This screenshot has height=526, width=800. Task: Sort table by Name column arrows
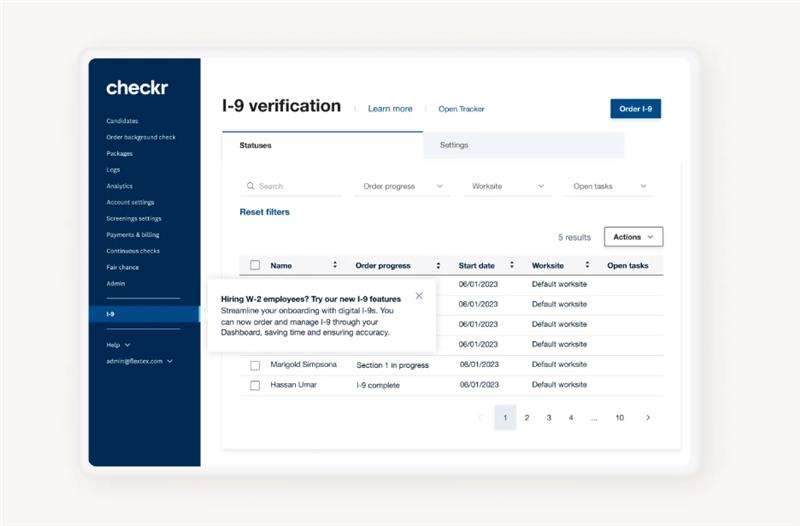click(x=334, y=265)
